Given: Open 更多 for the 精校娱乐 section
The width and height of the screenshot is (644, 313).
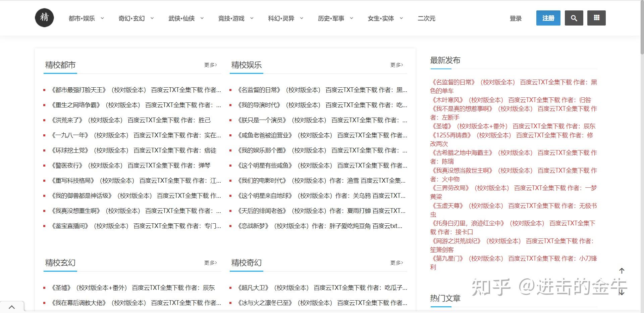Looking at the screenshot, I should coord(397,65).
